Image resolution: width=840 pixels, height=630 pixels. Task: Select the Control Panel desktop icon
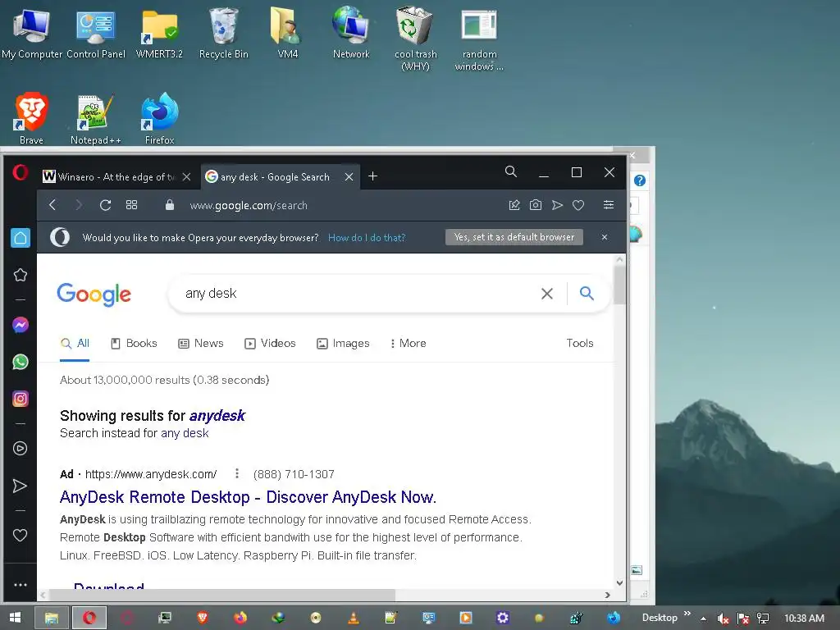click(96, 32)
